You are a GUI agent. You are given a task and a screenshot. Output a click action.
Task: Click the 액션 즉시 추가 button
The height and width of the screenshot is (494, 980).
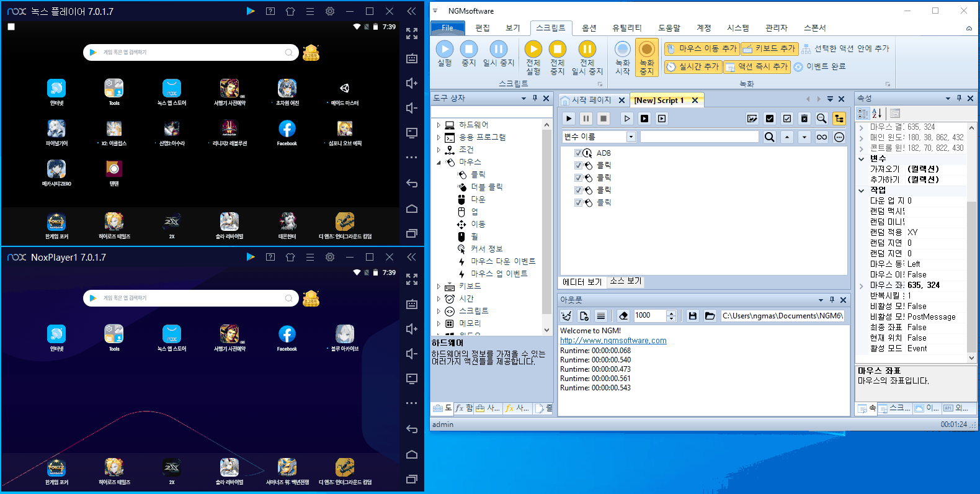(x=757, y=66)
